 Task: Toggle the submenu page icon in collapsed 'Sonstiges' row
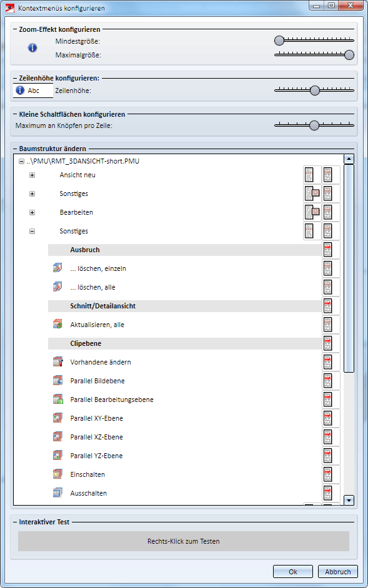click(x=312, y=194)
